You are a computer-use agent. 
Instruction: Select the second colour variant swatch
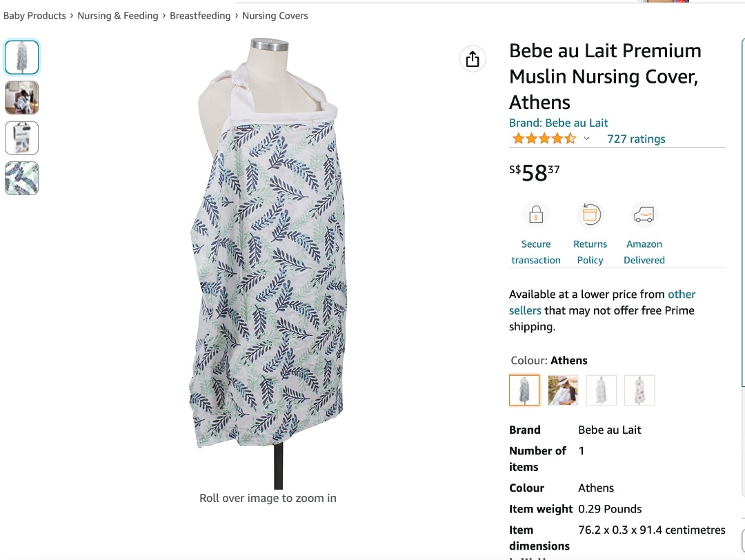pos(563,390)
